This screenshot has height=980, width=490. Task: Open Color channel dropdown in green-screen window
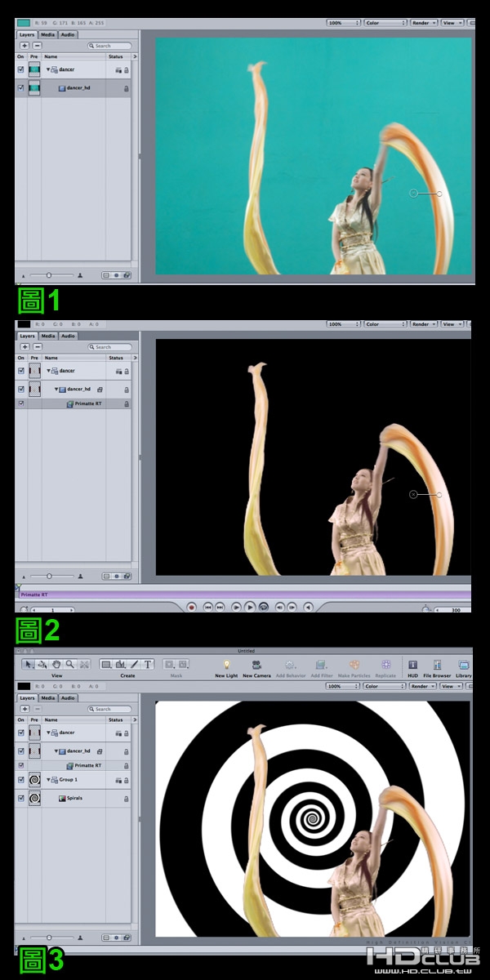[385, 24]
